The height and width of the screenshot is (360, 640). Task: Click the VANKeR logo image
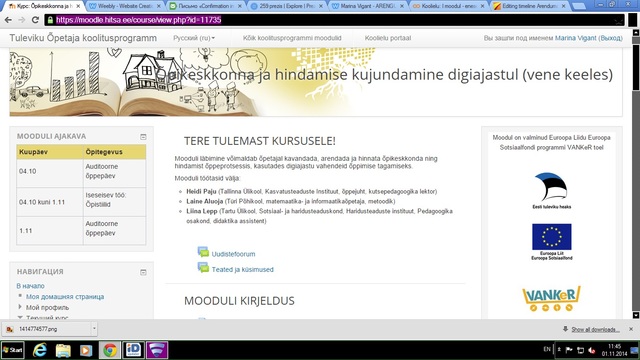(551, 299)
